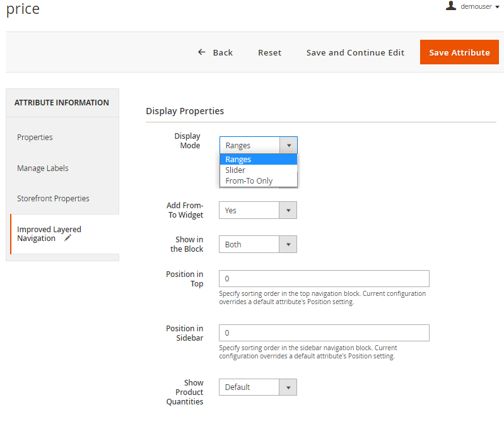Click the Display Mode dropdown arrow
The height and width of the screenshot is (436, 504).
click(x=288, y=145)
